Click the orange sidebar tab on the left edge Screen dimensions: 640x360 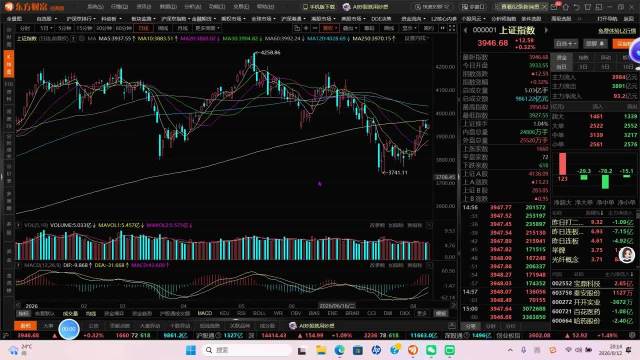coord(9,64)
